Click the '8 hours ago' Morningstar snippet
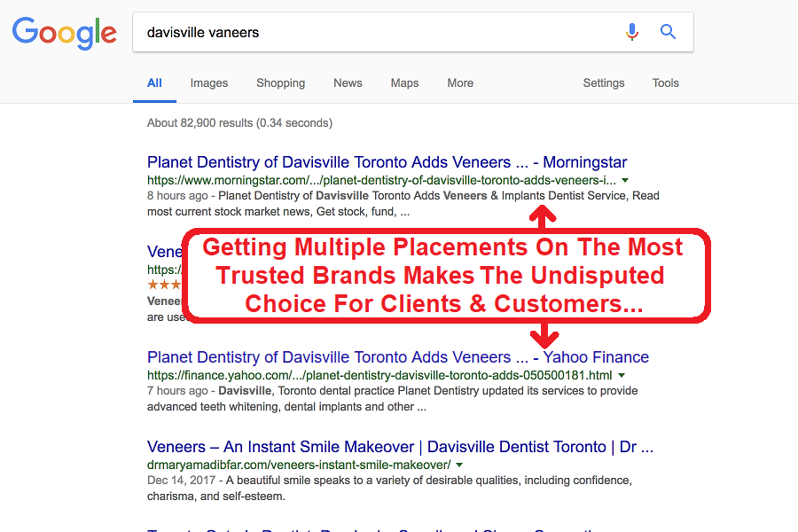This screenshot has width=798, height=532. point(403,204)
